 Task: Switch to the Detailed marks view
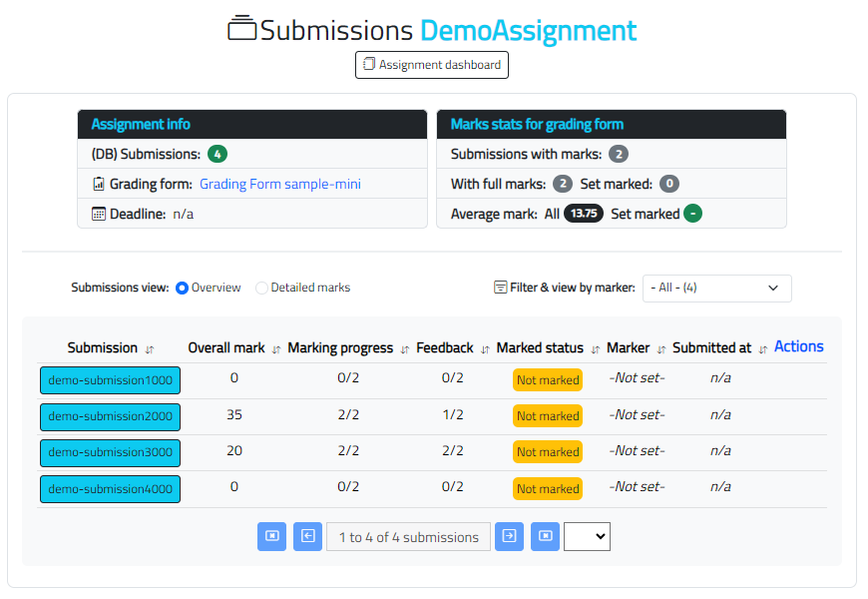pyautogui.click(x=261, y=288)
